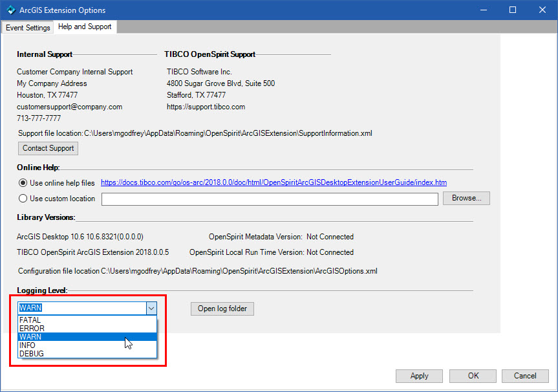Choose FATAL from the logging level list

click(87, 320)
